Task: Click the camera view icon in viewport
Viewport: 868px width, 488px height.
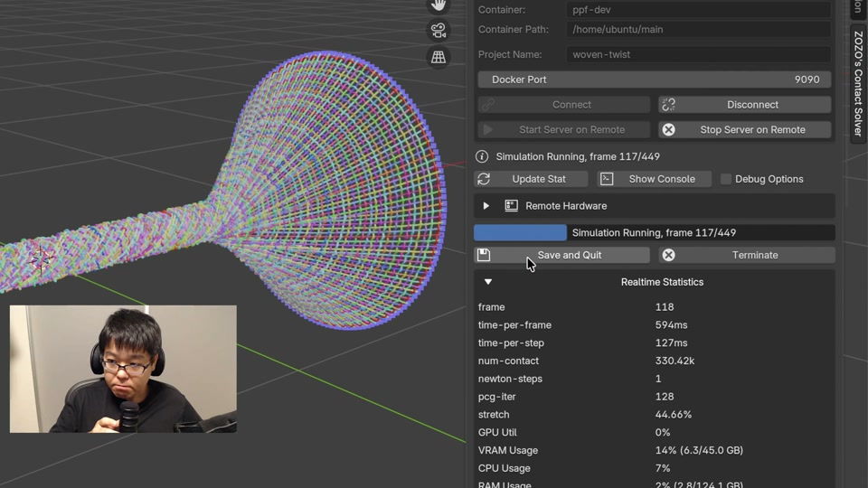Action: (x=439, y=31)
